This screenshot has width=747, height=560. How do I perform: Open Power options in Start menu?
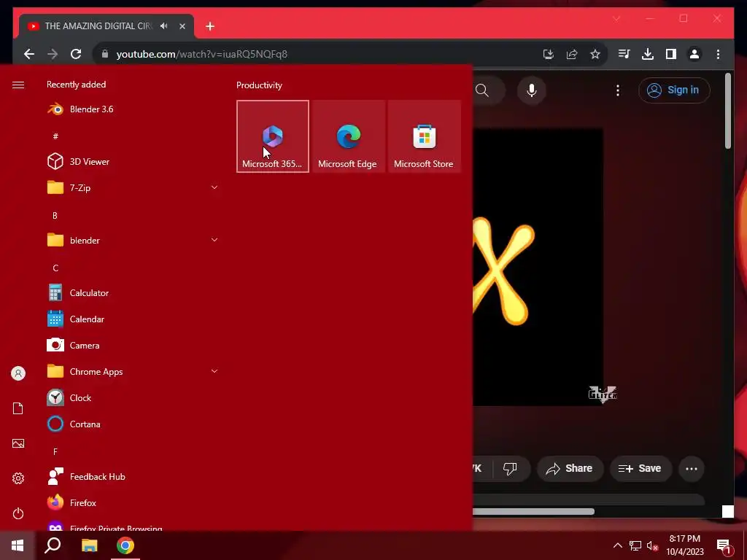pos(18,513)
